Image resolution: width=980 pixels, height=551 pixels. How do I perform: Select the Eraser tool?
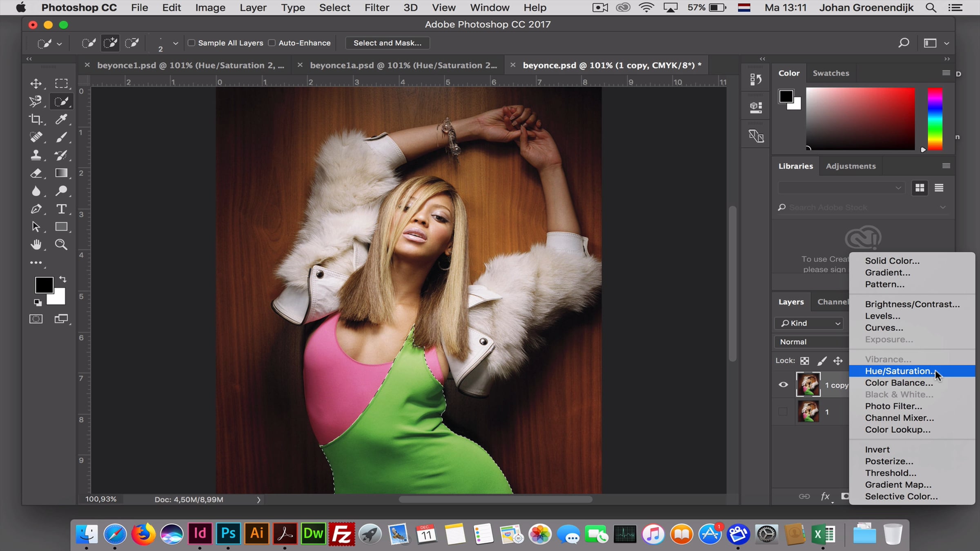click(x=36, y=173)
